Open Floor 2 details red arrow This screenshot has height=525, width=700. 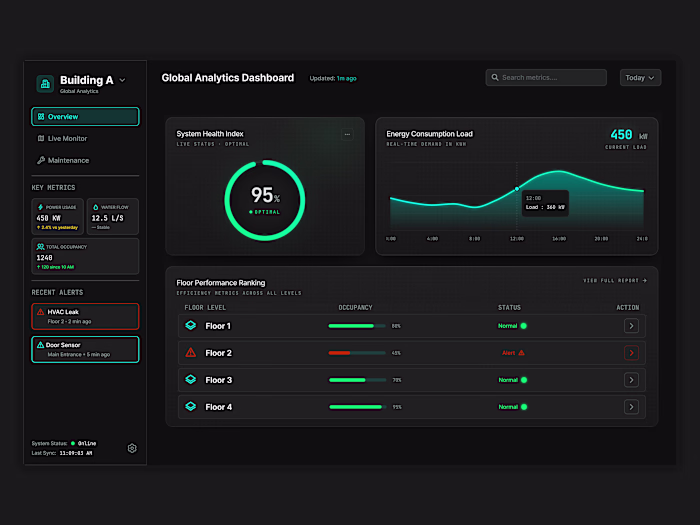coord(631,353)
